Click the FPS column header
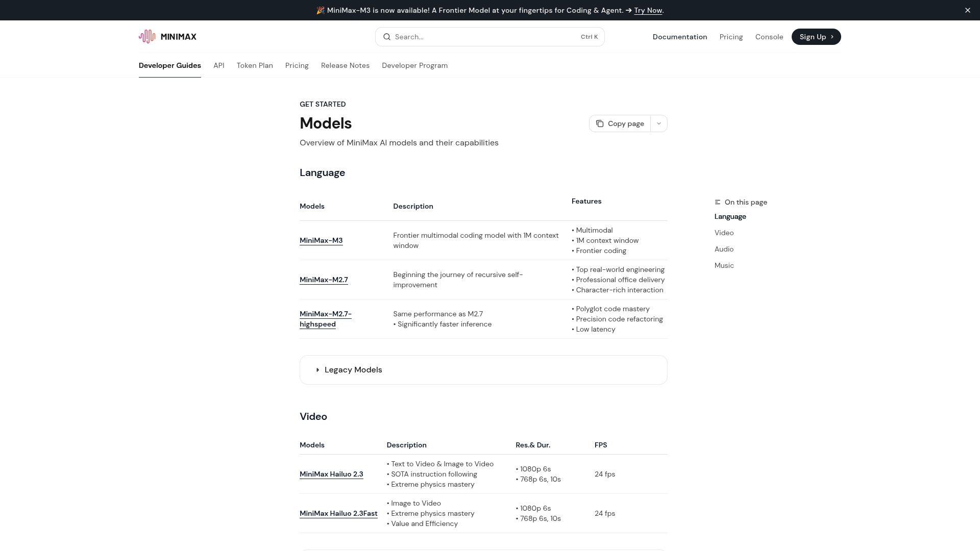This screenshot has width=980, height=551. point(601,445)
